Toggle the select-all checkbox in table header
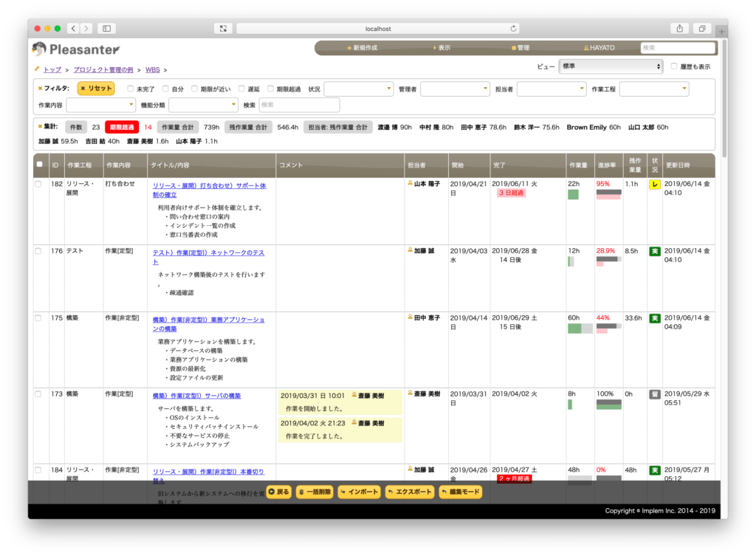 click(40, 164)
